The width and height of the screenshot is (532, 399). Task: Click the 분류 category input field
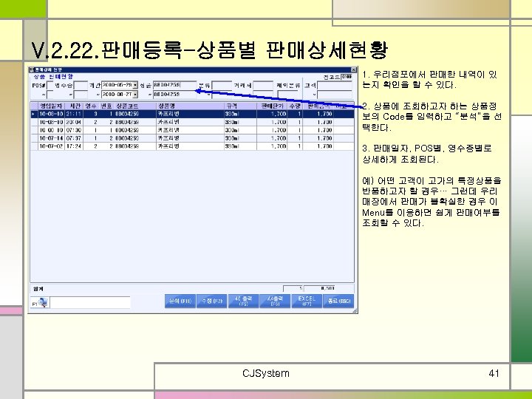(x=222, y=85)
